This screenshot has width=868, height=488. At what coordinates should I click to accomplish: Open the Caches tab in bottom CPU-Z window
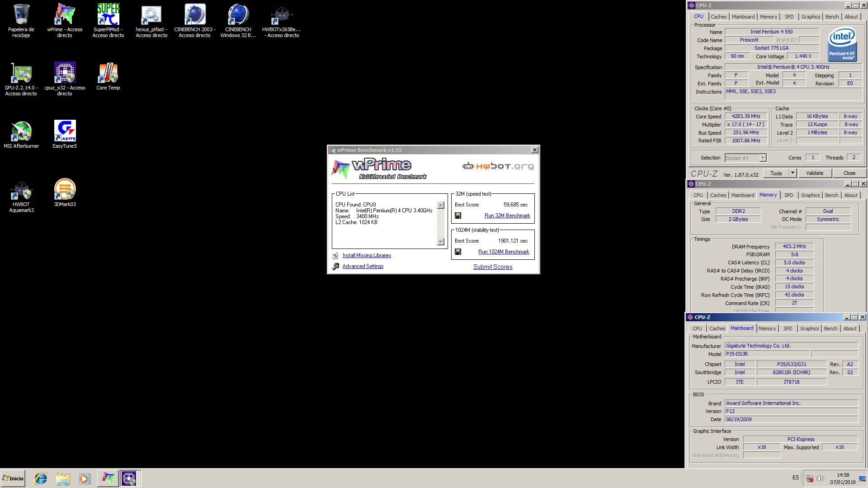(717, 328)
